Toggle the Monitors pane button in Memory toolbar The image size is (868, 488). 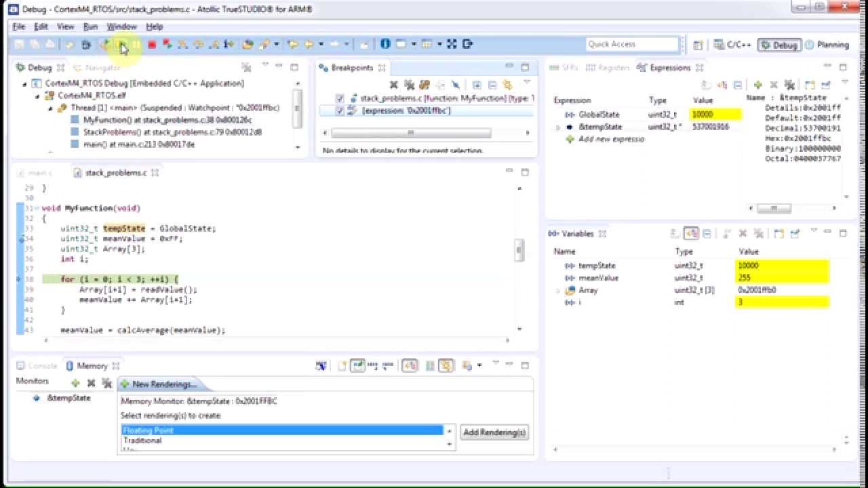[410, 365]
